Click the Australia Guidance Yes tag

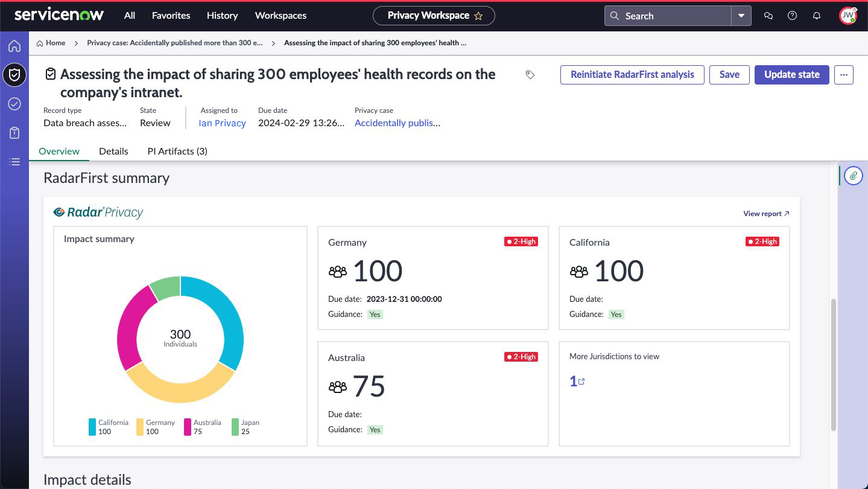point(375,430)
